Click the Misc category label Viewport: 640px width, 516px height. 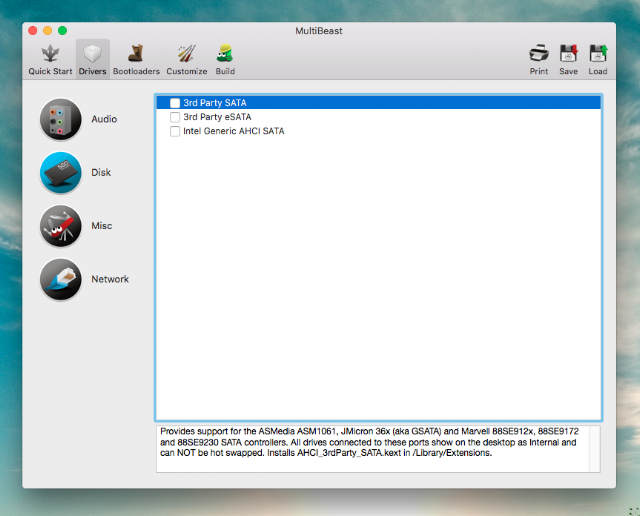(101, 226)
